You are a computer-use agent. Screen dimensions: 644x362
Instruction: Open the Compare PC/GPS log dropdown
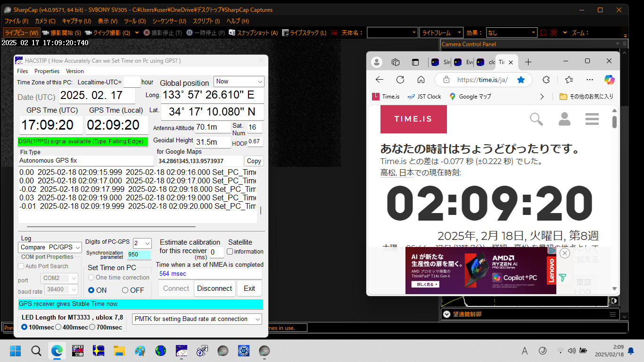(x=50, y=247)
